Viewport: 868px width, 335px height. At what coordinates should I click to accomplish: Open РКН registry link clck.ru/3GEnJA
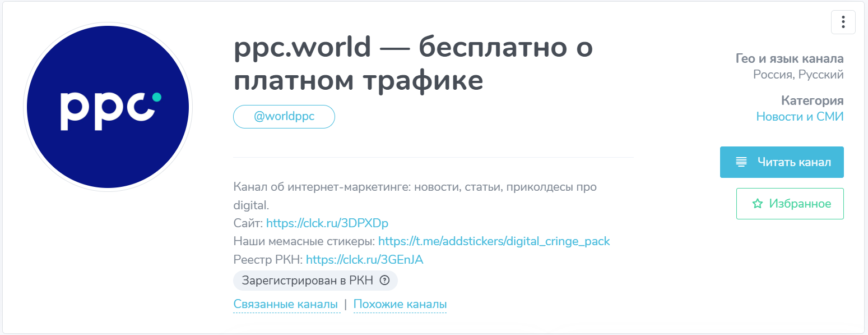tap(364, 259)
